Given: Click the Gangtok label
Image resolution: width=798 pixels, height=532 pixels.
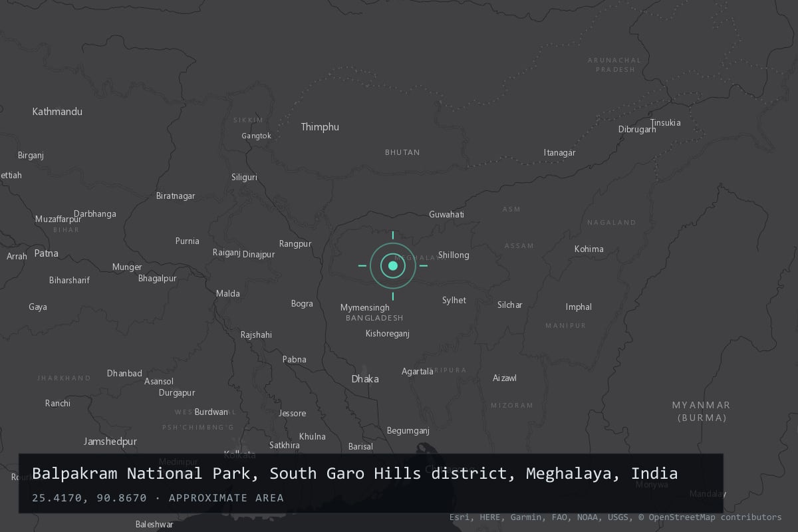Looking at the screenshot, I should [x=257, y=136].
